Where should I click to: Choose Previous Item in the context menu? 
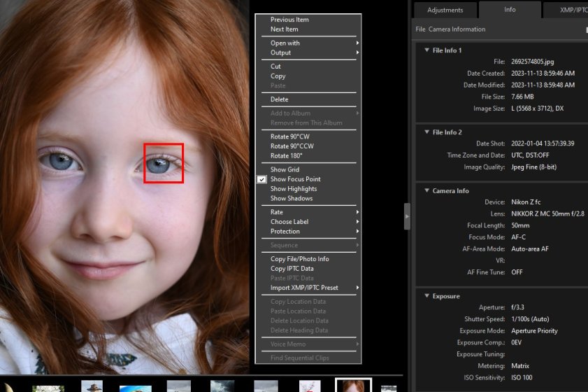tap(289, 20)
